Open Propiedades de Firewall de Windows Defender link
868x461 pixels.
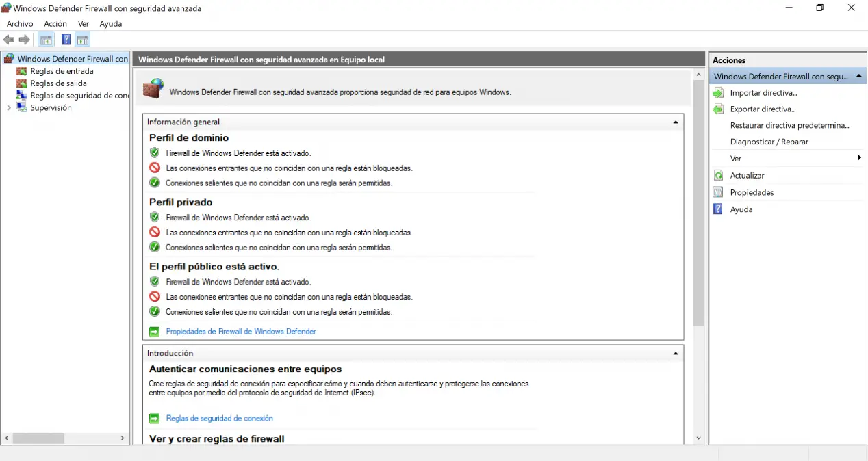tap(241, 332)
